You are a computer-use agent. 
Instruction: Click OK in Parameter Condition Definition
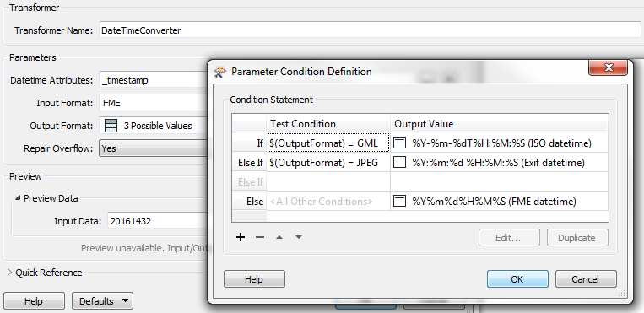pos(517,279)
